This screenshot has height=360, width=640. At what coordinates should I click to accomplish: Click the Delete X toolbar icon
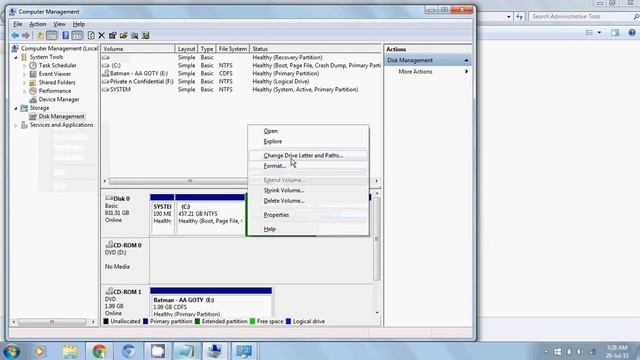pyautogui.click(x=102, y=36)
